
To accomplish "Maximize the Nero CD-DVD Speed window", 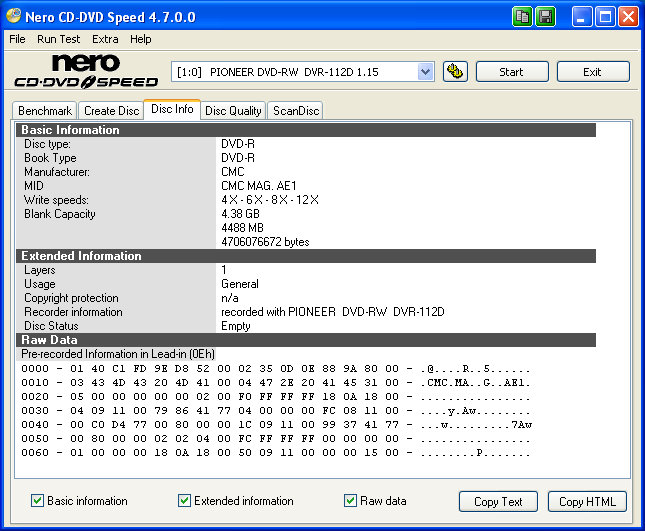I will [x=606, y=17].
